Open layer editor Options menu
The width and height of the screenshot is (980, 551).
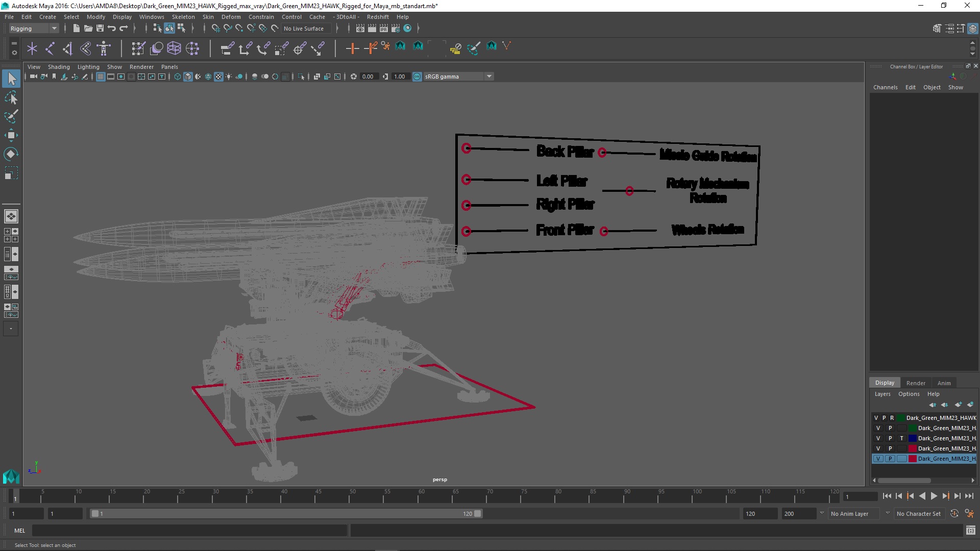click(909, 394)
